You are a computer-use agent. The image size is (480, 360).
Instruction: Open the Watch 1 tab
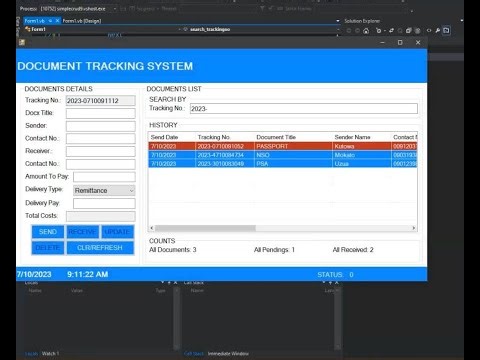tap(50, 353)
